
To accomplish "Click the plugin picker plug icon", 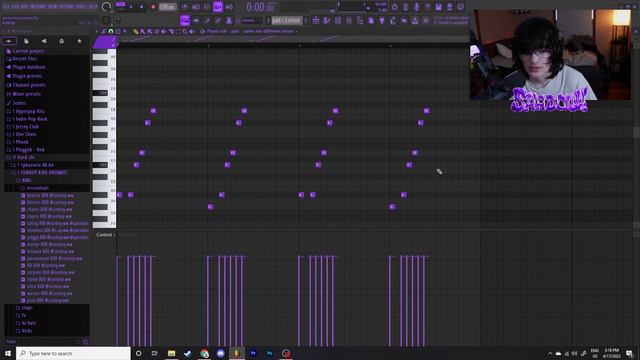I will (x=382, y=20).
